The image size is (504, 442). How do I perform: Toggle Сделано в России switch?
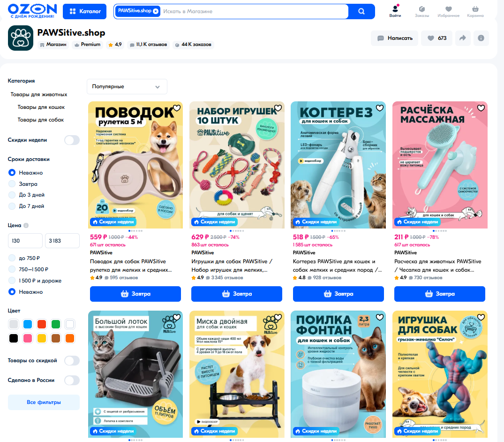(72, 380)
